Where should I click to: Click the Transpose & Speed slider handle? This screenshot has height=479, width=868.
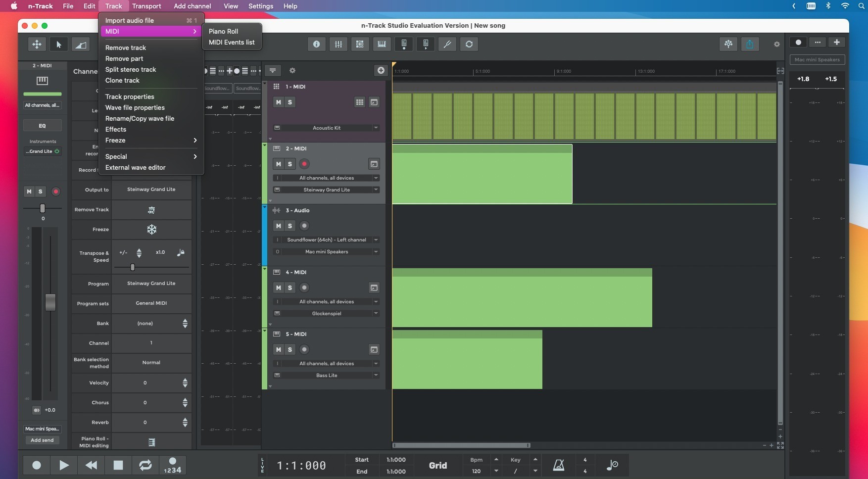[x=133, y=267]
